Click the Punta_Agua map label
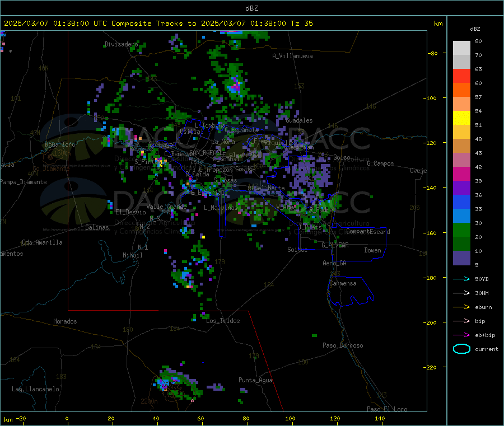Screen dimensions: 504x426 [255, 380]
